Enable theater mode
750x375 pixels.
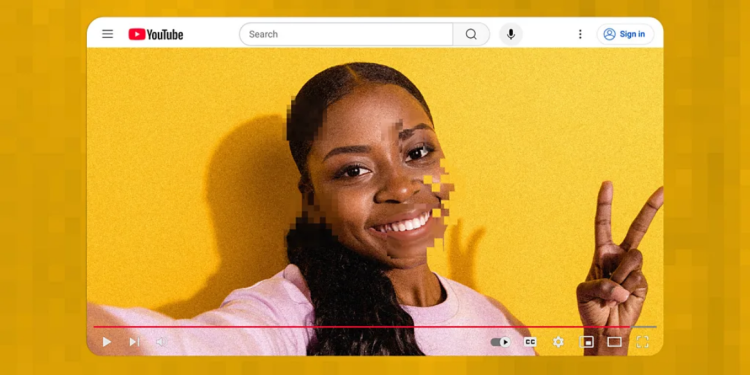pos(615,342)
